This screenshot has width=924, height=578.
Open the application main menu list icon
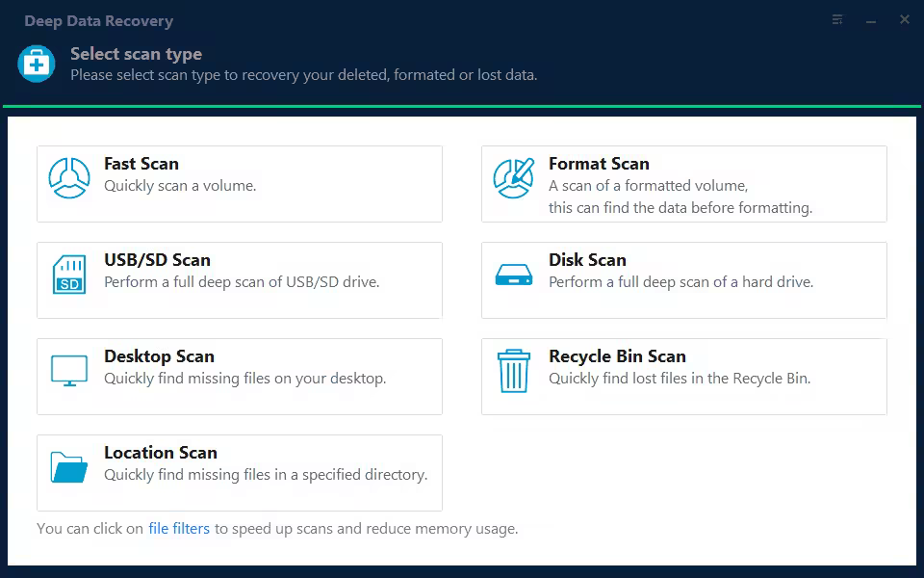pyautogui.click(x=836, y=19)
